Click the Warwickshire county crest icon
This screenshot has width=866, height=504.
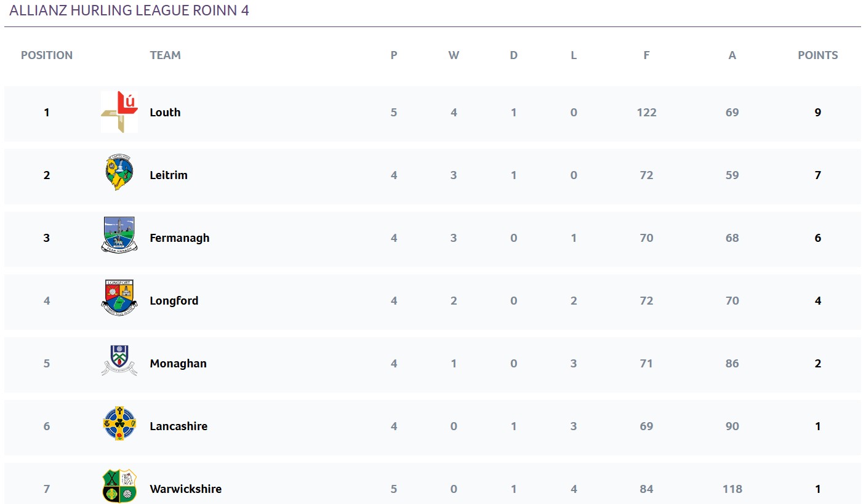point(119,486)
